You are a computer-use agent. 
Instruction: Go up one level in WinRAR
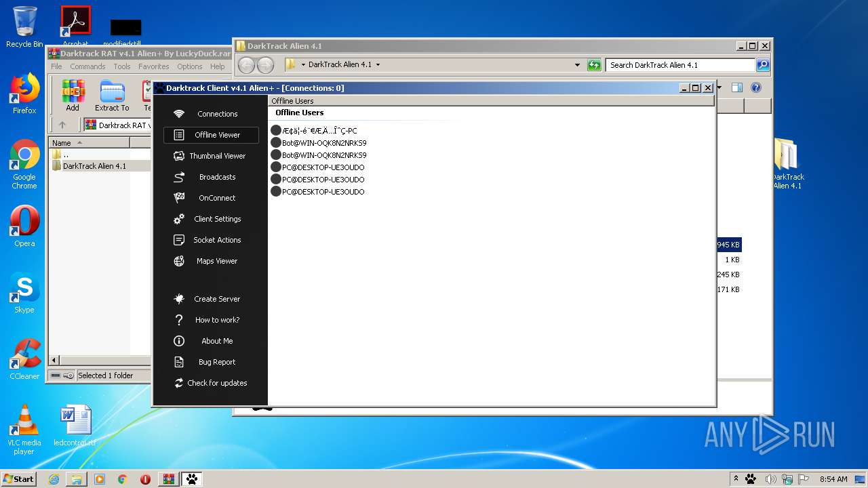click(x=62, y=125)
